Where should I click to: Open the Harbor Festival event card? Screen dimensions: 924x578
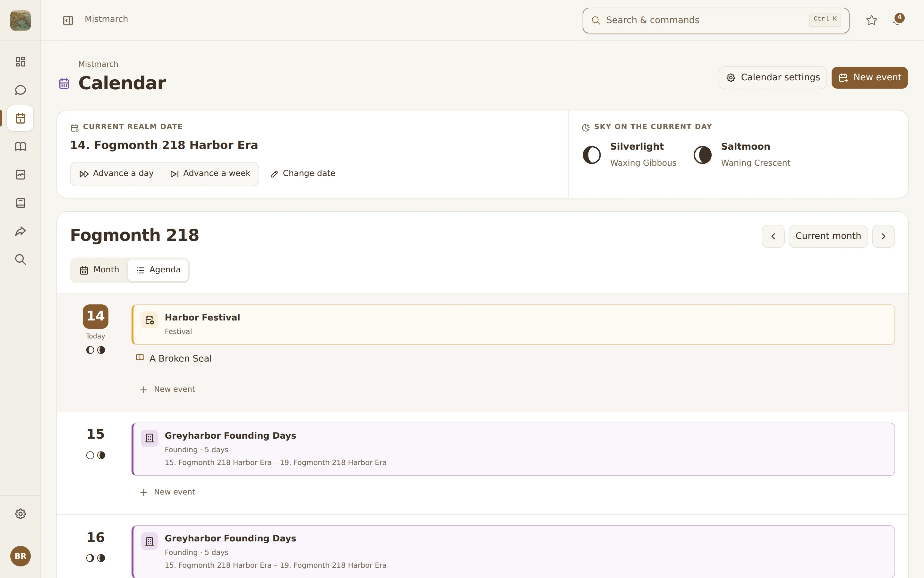coord(513,325)
